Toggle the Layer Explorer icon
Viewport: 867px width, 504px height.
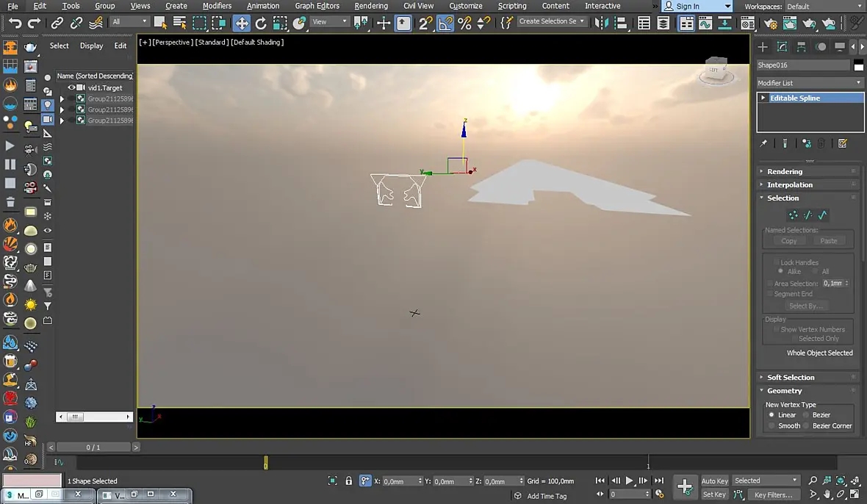pos(663,23)
